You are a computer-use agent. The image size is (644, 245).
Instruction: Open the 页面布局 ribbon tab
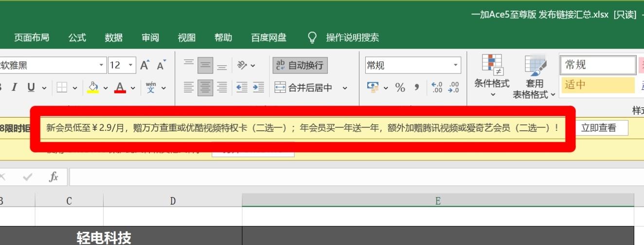(x=31, y=37)
